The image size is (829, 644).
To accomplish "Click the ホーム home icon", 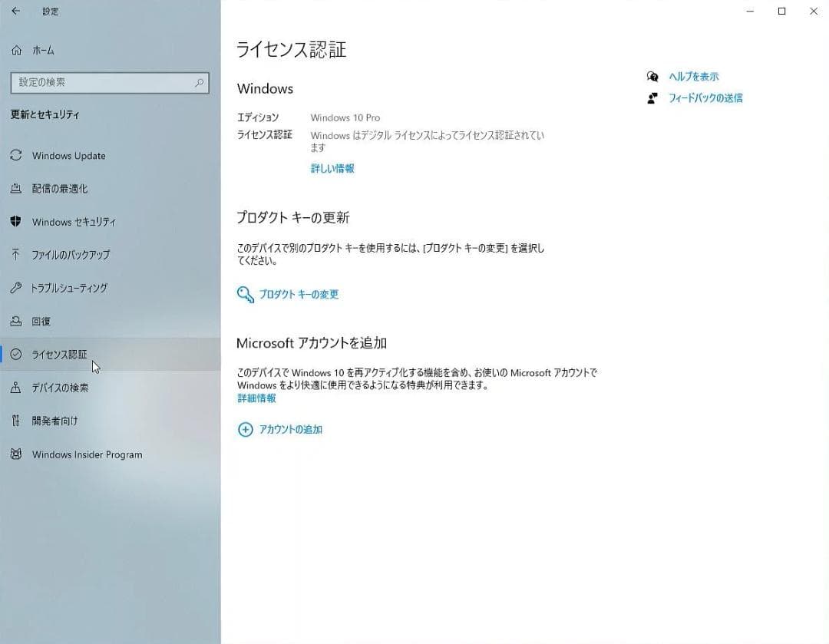I will (15, 51).
